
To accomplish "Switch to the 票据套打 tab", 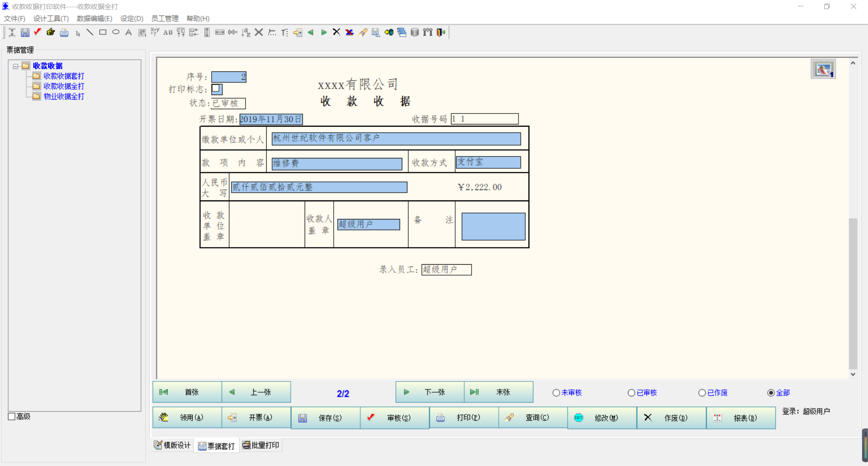I will (x=217, y=446).
